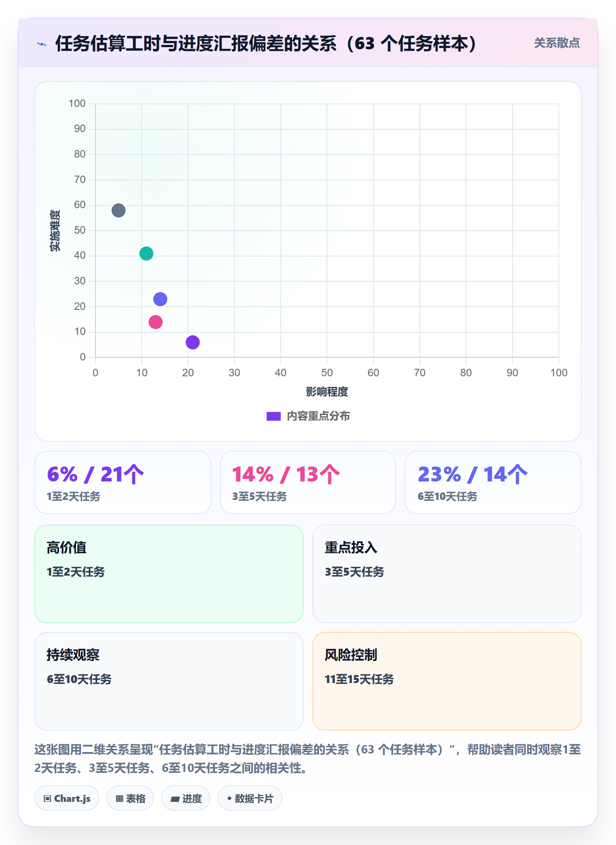
Task: Select the 重点投入 quadrant card
Action: pyautogui.click(x=447, y=574)
